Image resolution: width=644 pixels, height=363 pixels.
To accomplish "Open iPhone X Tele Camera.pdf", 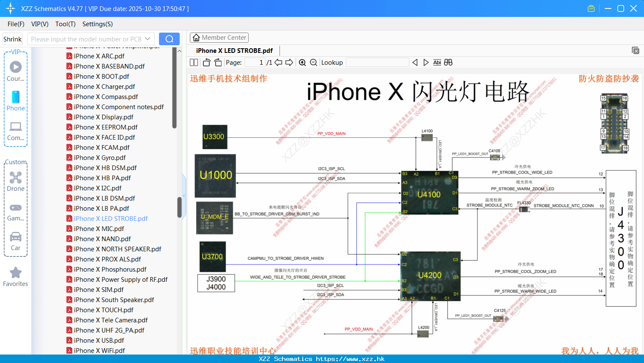I will pyautogui.click(x=111, y=320).
